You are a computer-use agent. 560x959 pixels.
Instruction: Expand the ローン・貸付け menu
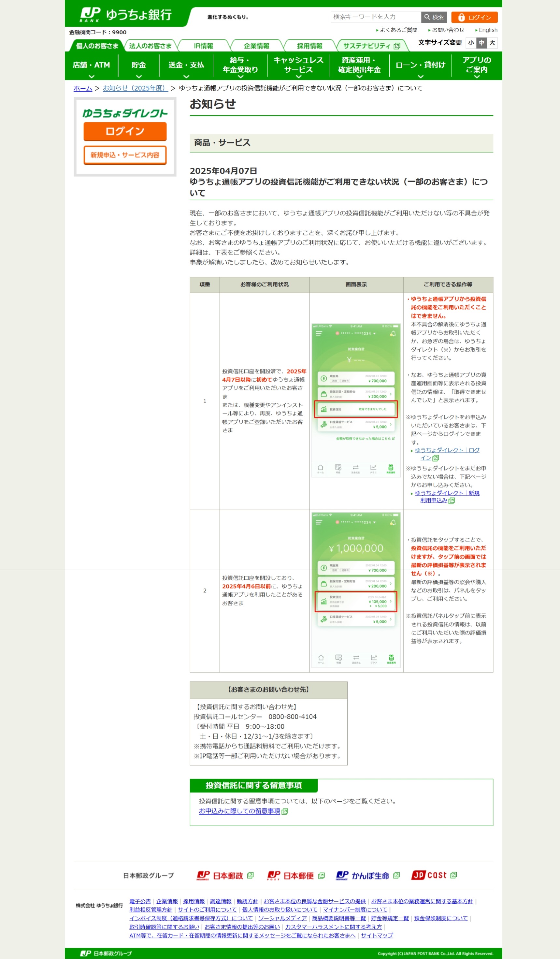(x=420, y=66)
